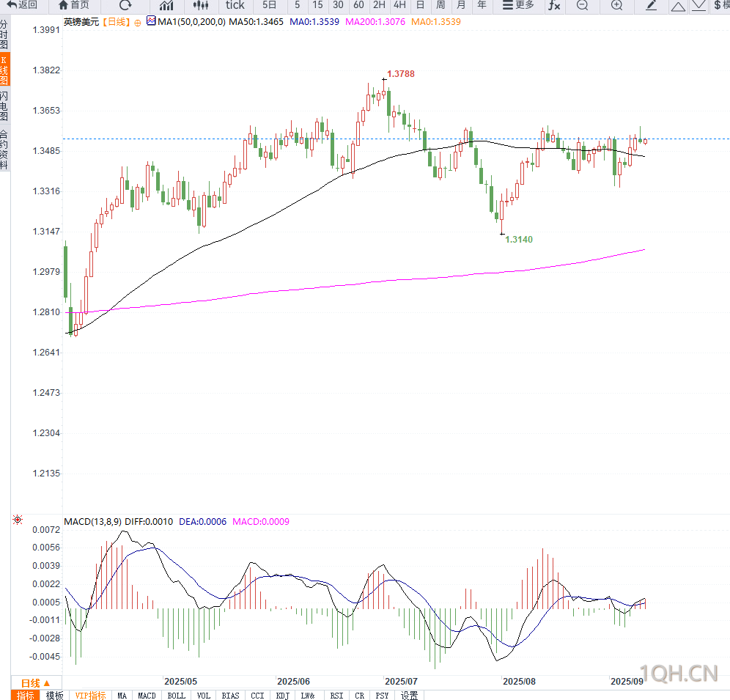Viewport: 730px width, 700px height.
Task: Select the 周 weekly period
Action: click(440, 5)
